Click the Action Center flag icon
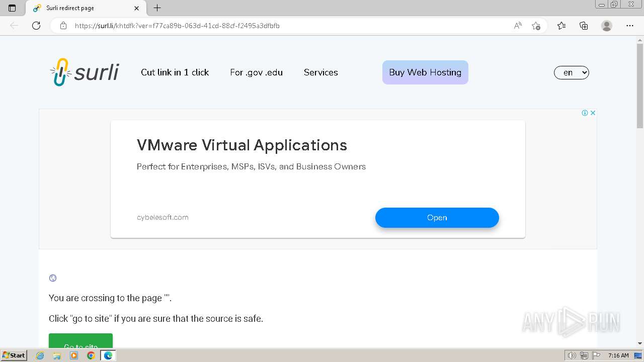The image size is (644, 362). (596, 355)
